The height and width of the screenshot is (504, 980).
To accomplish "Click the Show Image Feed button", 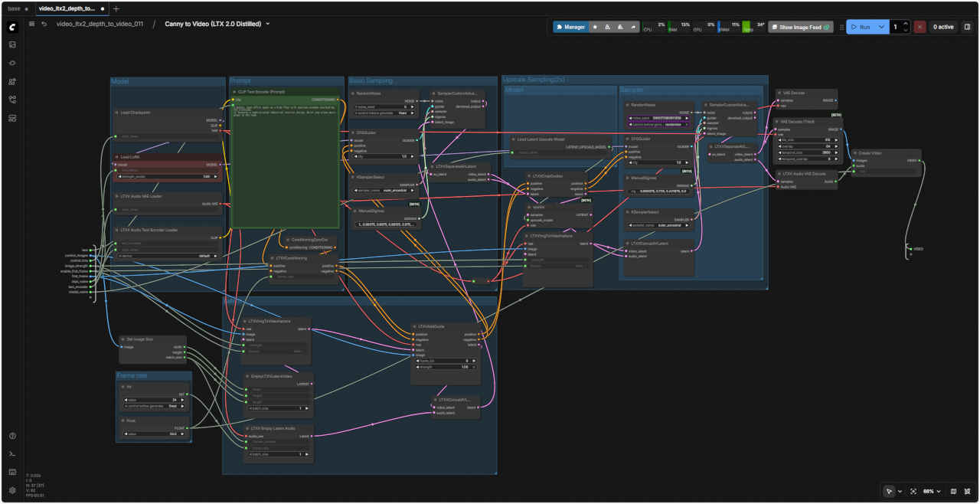I will click(800, 27).
